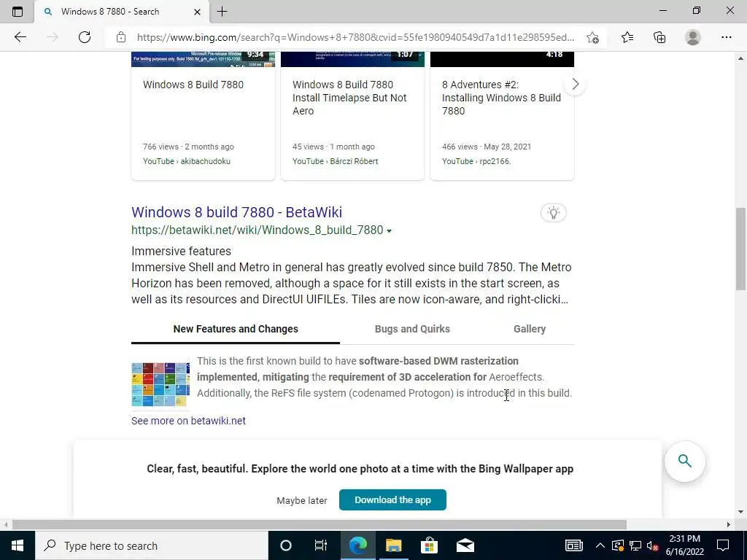Show hidden system tray icons

pyautogui.click(x=600, y=545)
